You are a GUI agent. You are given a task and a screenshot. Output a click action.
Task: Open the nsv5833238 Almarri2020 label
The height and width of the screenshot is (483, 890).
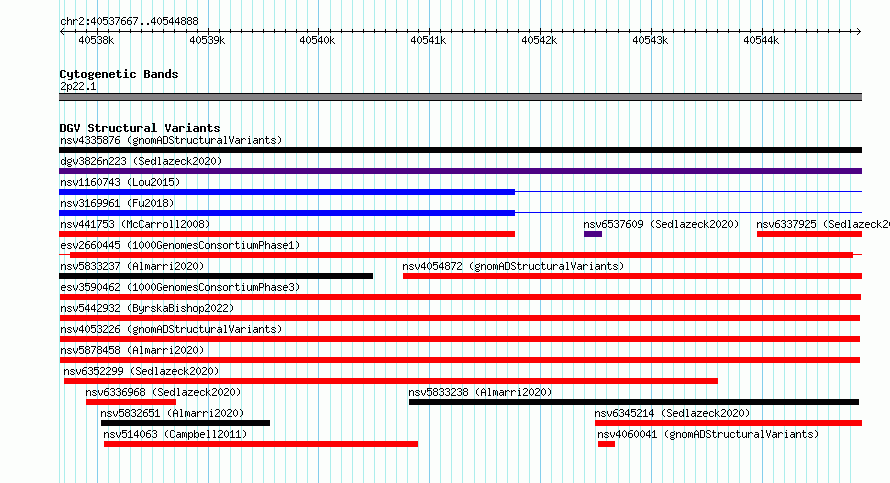tap(480, 392)
